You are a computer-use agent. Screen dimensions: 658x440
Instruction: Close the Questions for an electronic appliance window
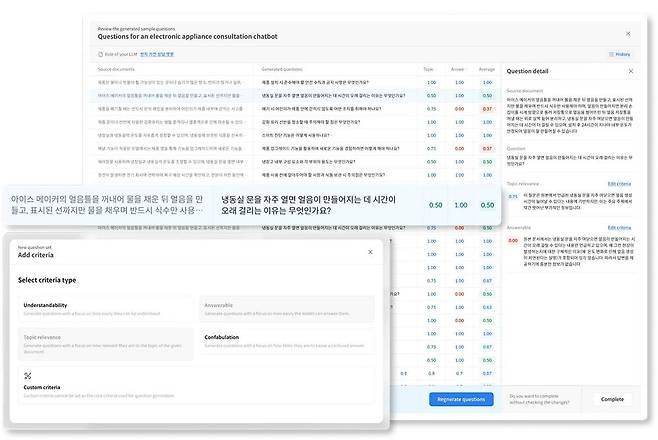[x=628, y=34]
